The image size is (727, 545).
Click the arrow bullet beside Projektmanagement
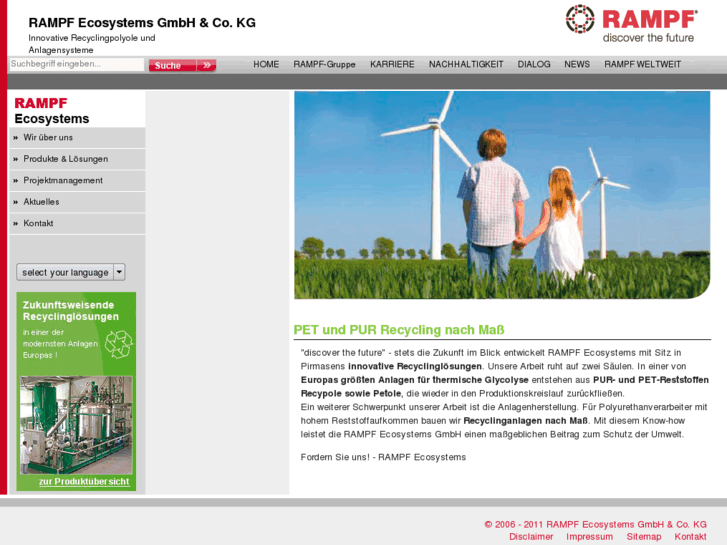tap(16, 180)
